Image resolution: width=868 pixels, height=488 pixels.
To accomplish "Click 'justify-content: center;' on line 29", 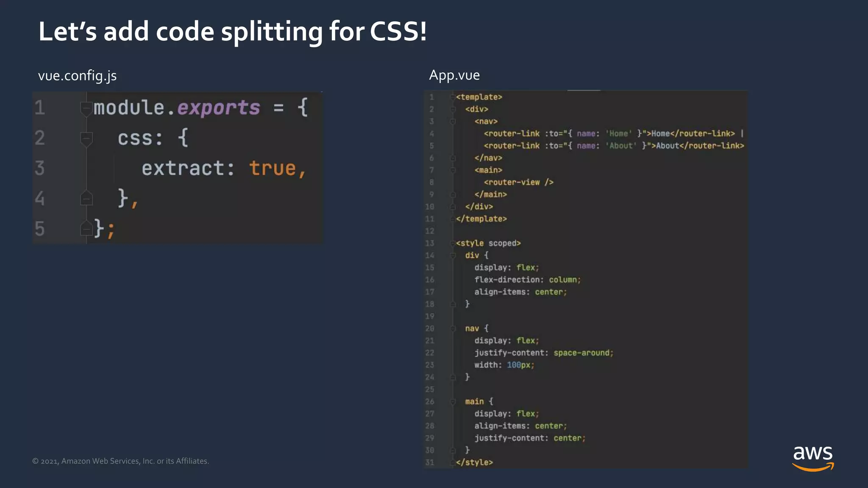I will (530, 438).
